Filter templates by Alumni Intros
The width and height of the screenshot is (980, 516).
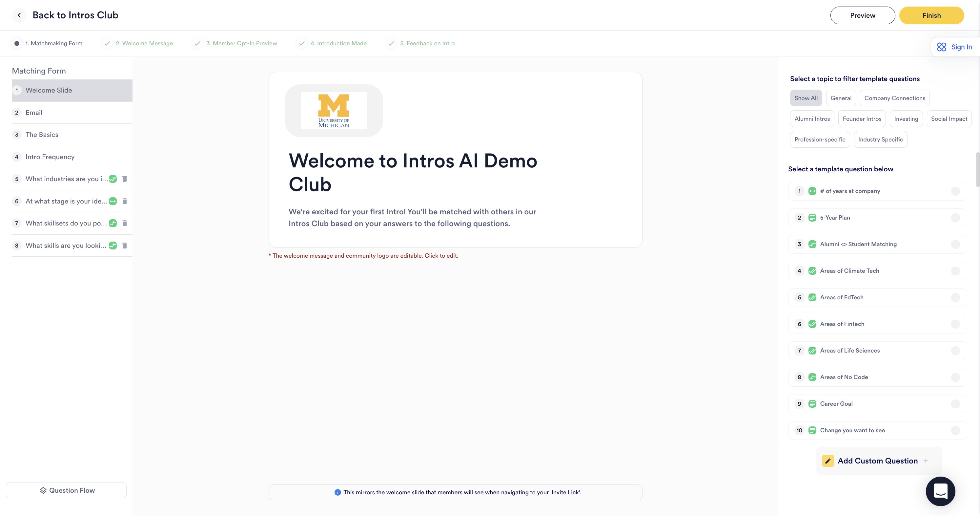point(812,119)
